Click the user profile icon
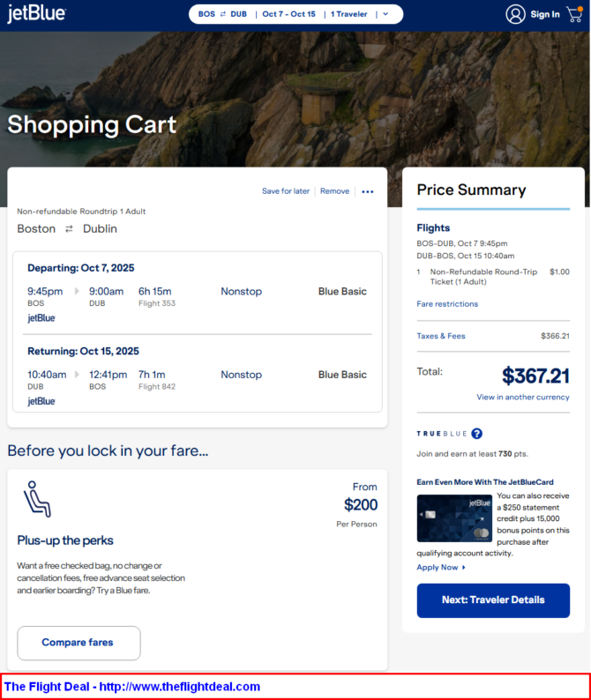Viewport: 591px width, 700px height. [x=515, y=14]
